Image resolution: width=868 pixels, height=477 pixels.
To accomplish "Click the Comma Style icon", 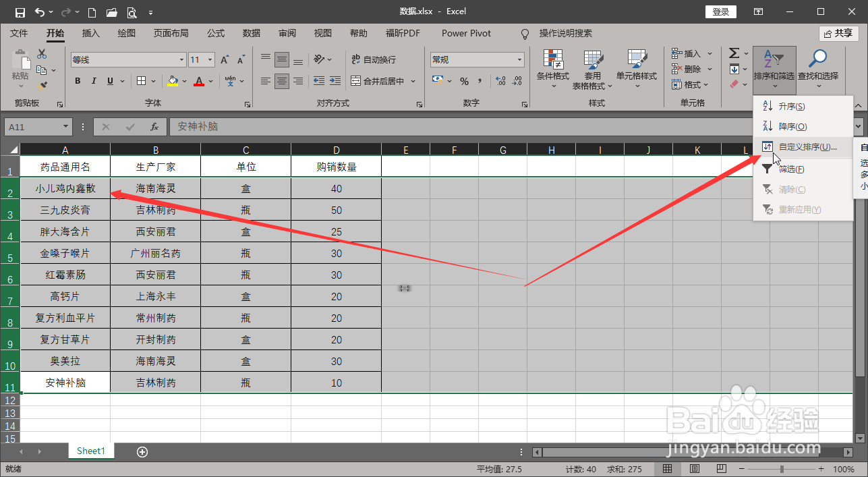I will [x=481, y=81].
